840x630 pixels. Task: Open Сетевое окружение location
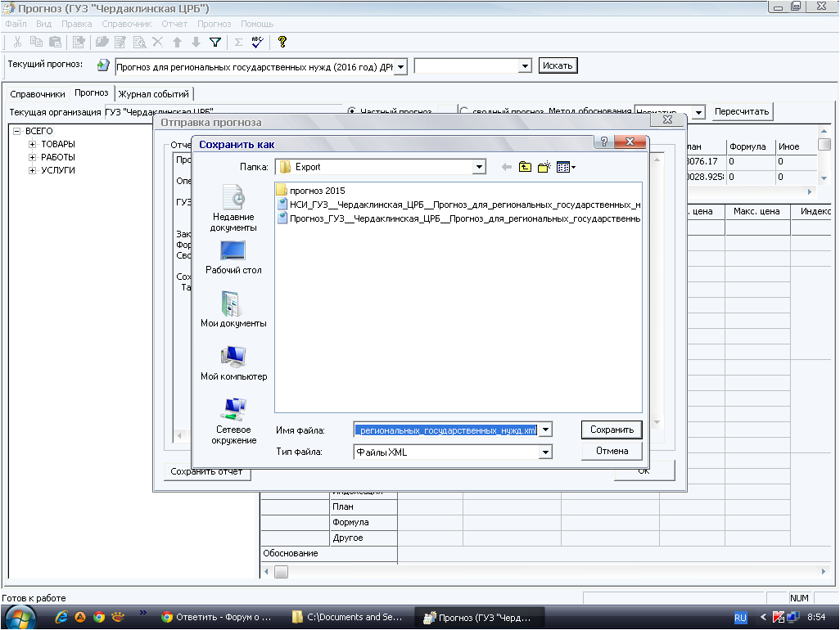233,420
